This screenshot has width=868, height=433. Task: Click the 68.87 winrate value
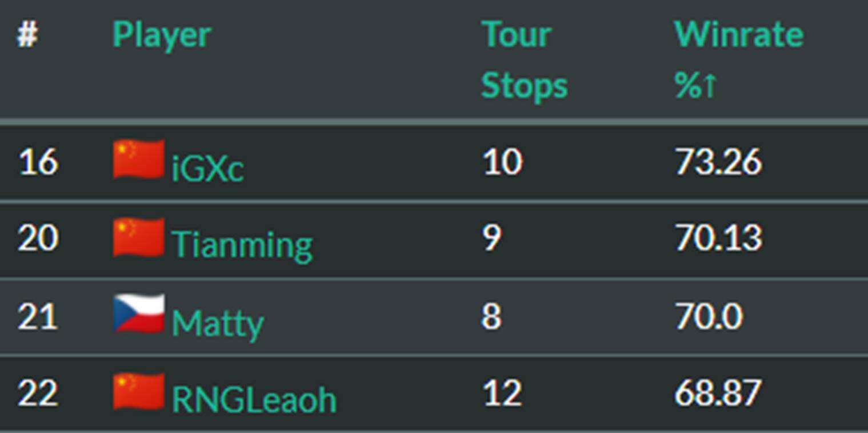pyautogui.click(x=718, y=394)
